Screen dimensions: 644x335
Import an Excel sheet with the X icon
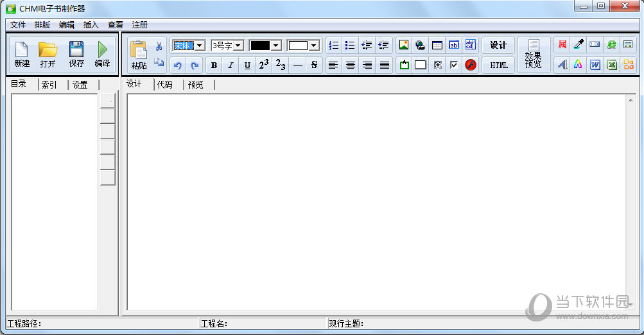pyautogui.click(x=612, y=64)
